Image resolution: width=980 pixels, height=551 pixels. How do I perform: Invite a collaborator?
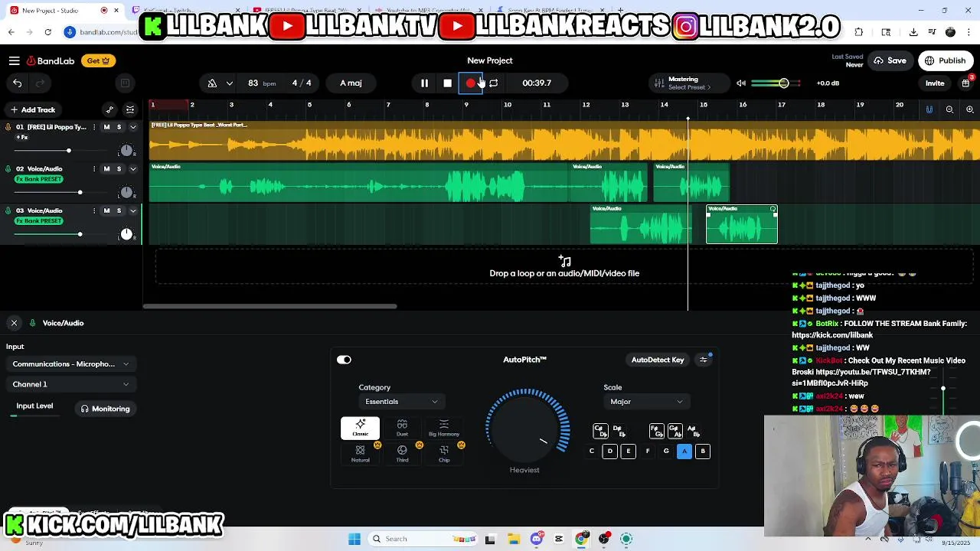coord(935,83)
